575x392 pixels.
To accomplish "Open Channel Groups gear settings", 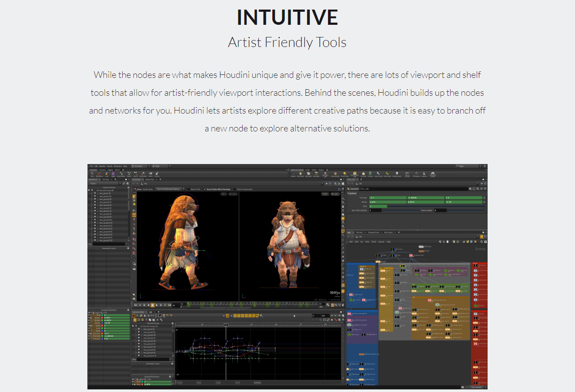I will [128, 188].
